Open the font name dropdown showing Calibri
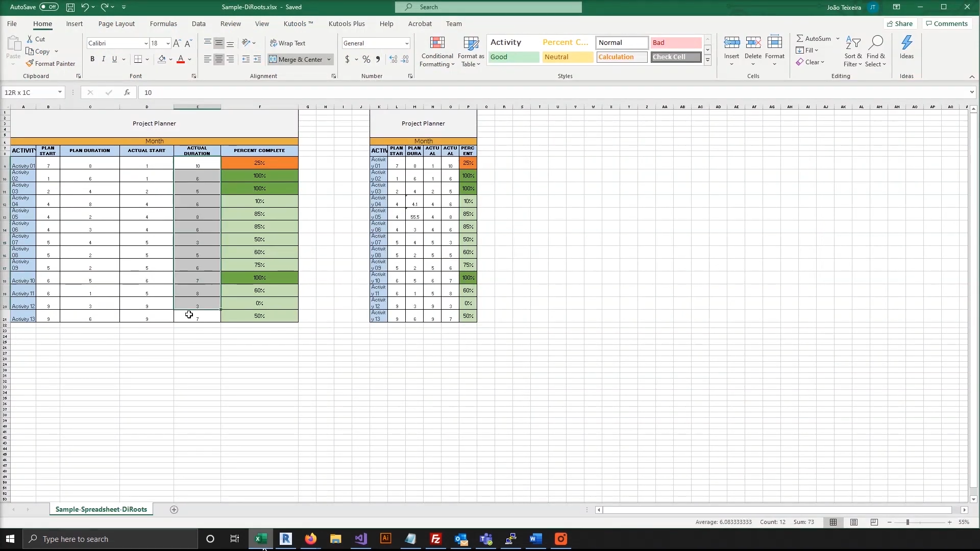Image resolution: width=980 pixels, height=551 pixels. [146, 43]
